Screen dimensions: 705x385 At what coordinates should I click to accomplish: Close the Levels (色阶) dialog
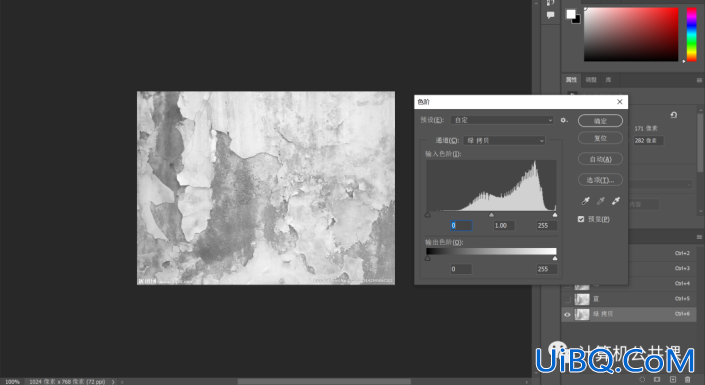tap(620, 102)
